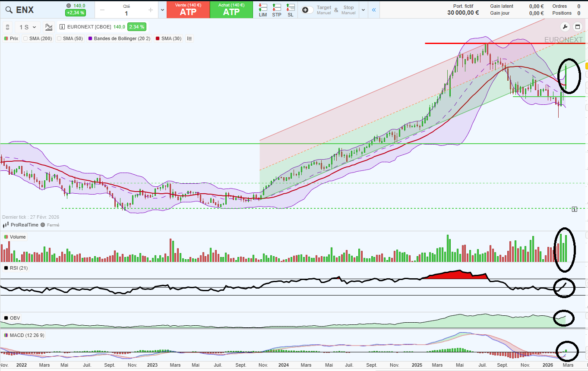
Task: Click the red Vente ATP sell button
Action: (x=188, y=9)
